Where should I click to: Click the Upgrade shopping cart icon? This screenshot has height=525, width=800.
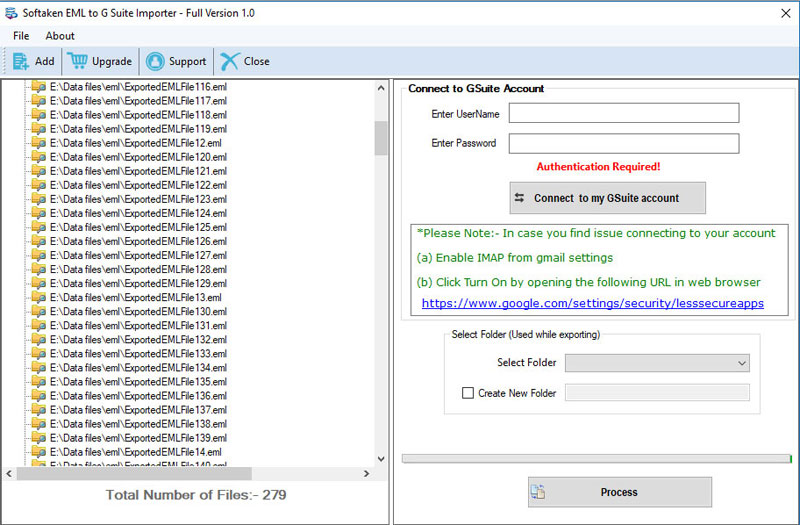(77, 61)
